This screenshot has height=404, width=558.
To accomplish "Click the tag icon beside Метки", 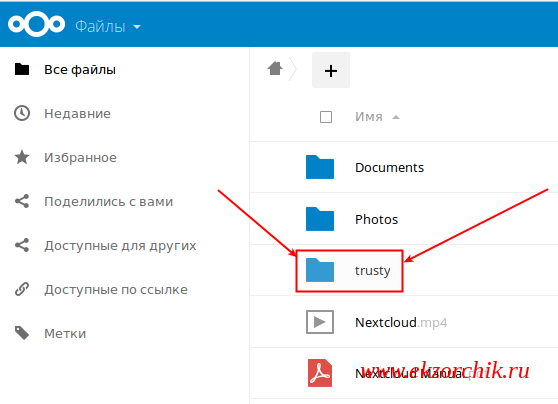I will (x=22, y=333).
